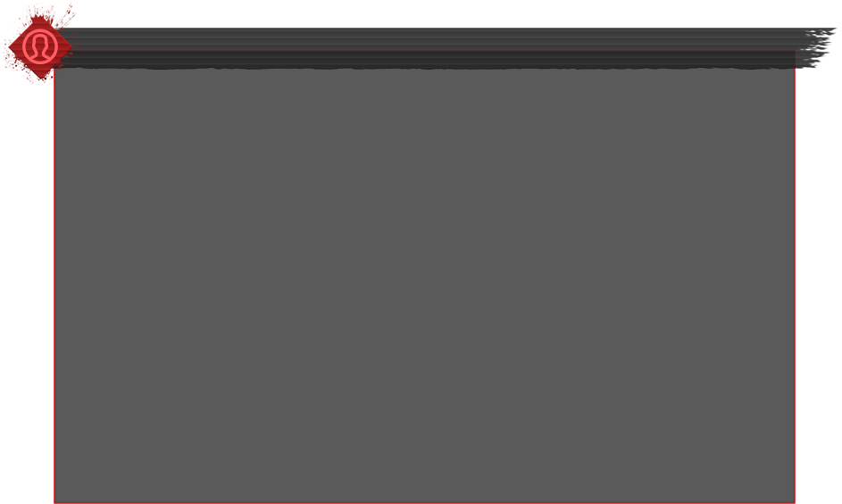Screen dimensions: 842x504
Task: Click the red border on the panel's left edge
Action: (54, 285)
